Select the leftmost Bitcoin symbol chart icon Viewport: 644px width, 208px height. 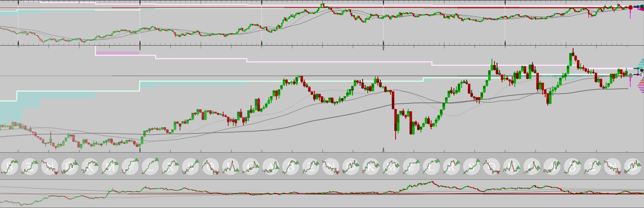click(9, 166)
